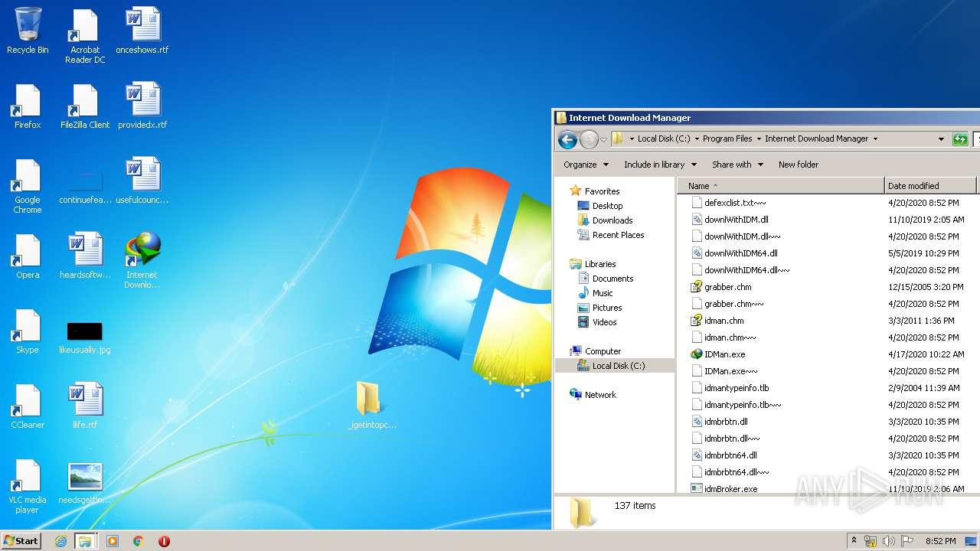Click Local Disk (C:) breadcrumb
This screenshot has width=980, height=551.
tap(664, 139)
